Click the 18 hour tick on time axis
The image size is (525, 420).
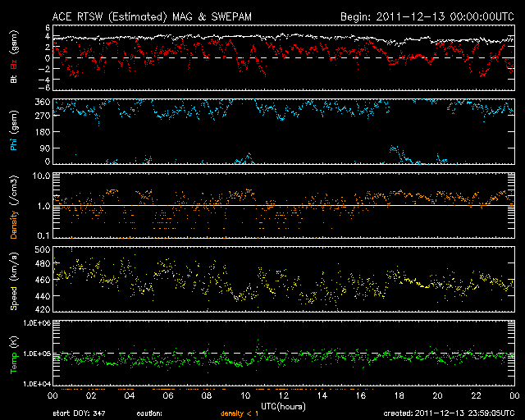pyautogui.click(x=399, y=395)
